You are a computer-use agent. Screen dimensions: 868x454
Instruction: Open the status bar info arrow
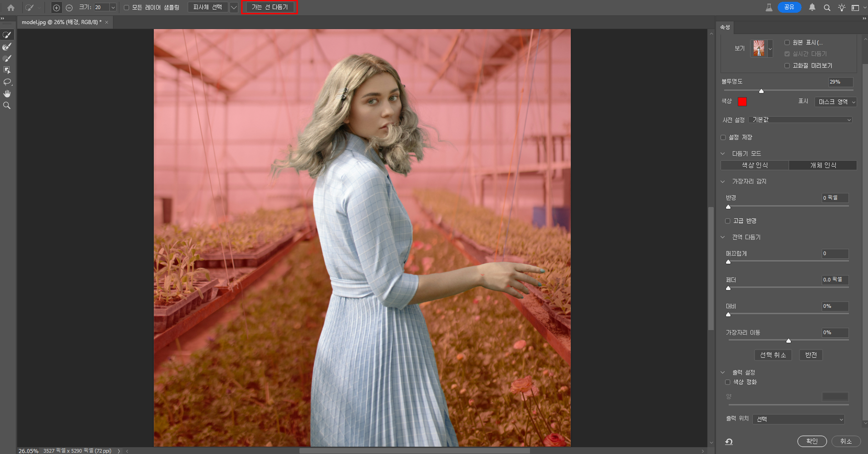119,451
